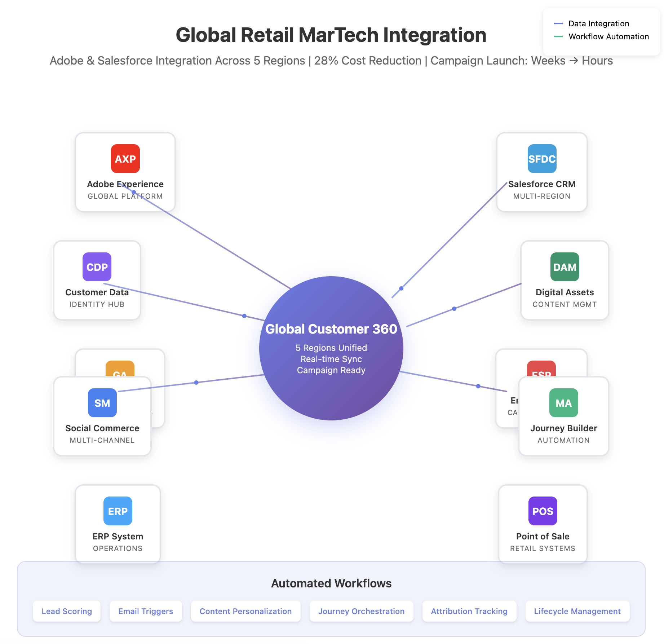
Task: Click the CONTENT MGMT subtitle
Action: click(x=565, y=304)
